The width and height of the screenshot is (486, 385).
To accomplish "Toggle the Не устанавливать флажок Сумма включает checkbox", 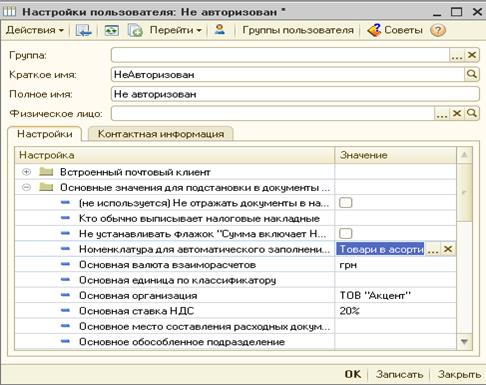I will pyautogui.click(x=345, y=233).
